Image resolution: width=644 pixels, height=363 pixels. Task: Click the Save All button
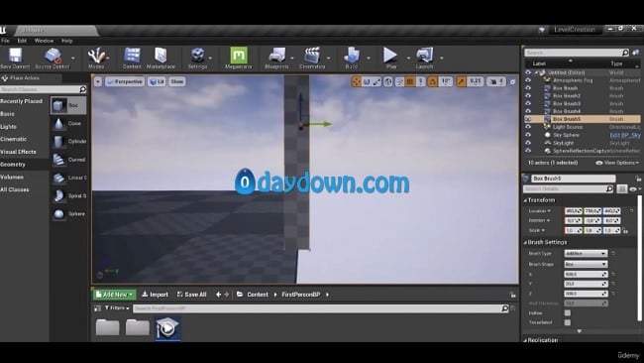coord(192,295)
